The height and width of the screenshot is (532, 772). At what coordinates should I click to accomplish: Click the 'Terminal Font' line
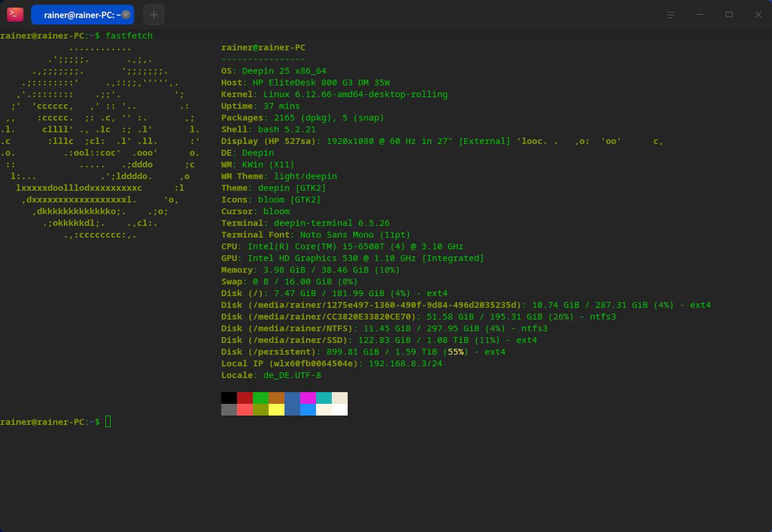point(316,235)
